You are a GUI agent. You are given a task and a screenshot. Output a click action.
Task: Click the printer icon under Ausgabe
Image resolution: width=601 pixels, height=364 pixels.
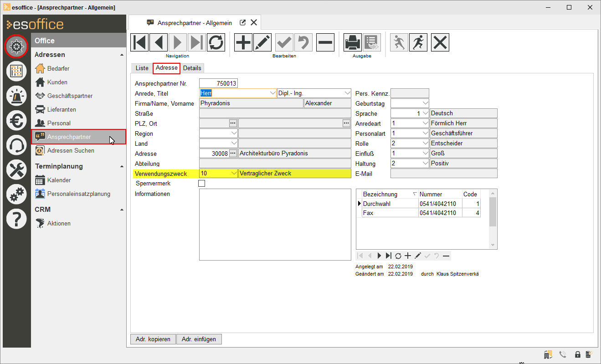(x=353, y=42)
